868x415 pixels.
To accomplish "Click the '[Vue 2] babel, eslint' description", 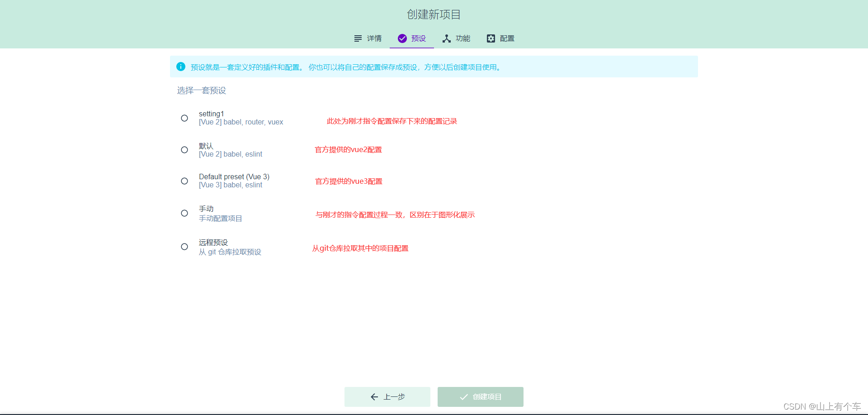I will [x=231, y=154].
